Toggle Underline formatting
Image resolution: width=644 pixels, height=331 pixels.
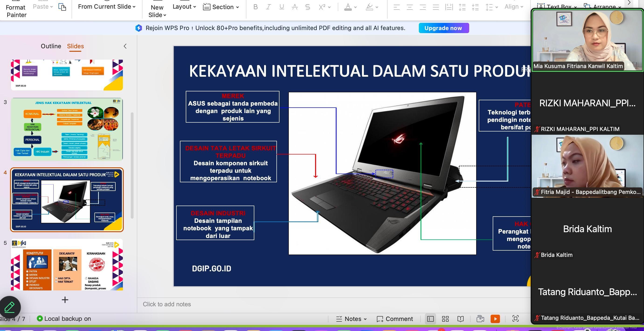coord(282,7)
